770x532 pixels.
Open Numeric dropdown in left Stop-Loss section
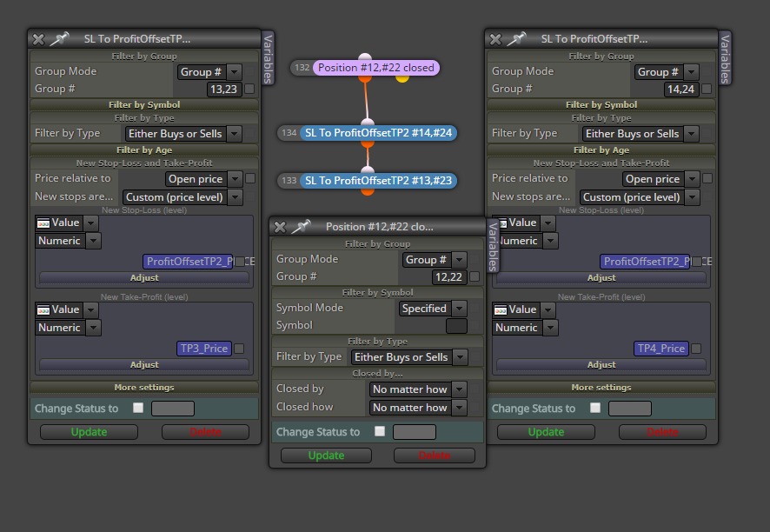click(93, 241)
